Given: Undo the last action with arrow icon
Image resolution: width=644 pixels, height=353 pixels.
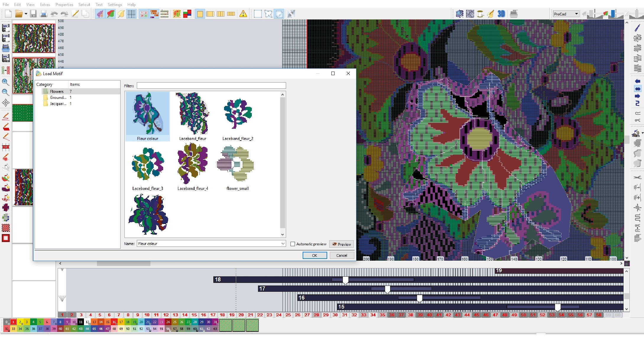Looking at the screenshot, I should [x=54, y=14].
